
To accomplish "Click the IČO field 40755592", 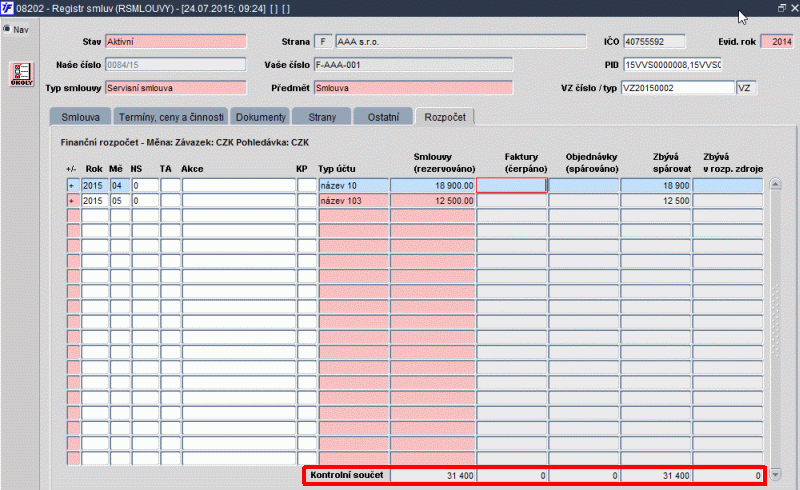I will point(655,42).
